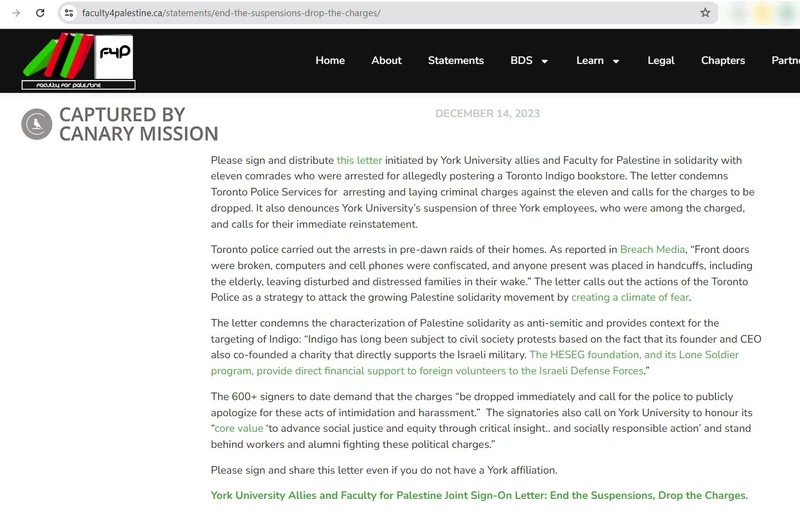Select Legal in the navigation bar
The width and height of the screenshot is (800, 515).
[x=661, y=60]
